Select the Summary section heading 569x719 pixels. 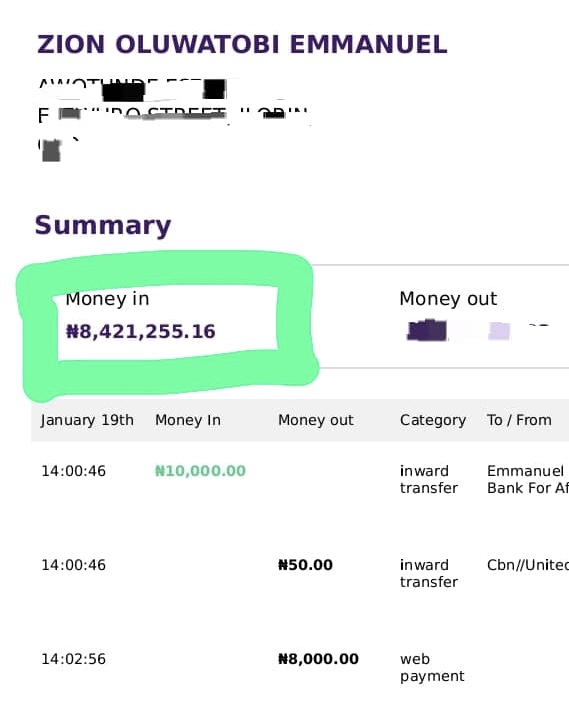(x=103, y=225)
